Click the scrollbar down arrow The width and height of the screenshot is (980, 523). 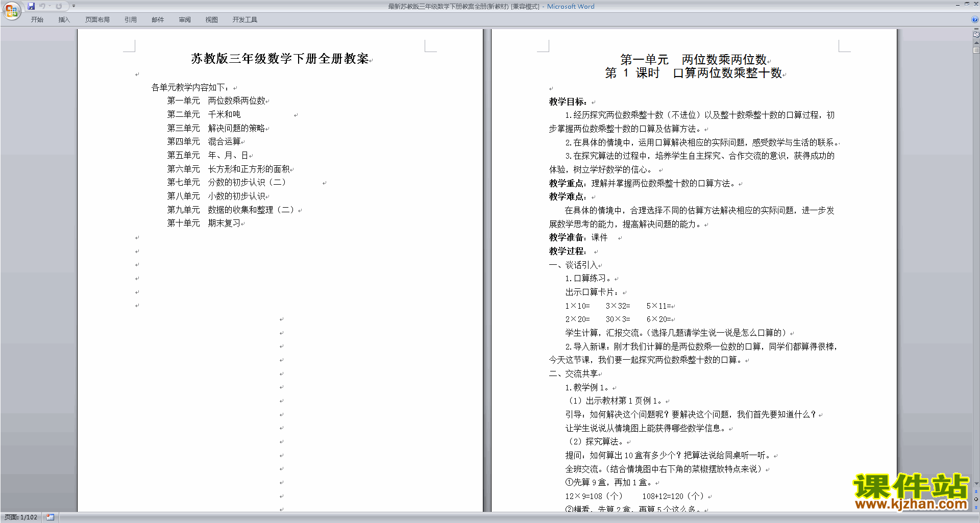976,484
